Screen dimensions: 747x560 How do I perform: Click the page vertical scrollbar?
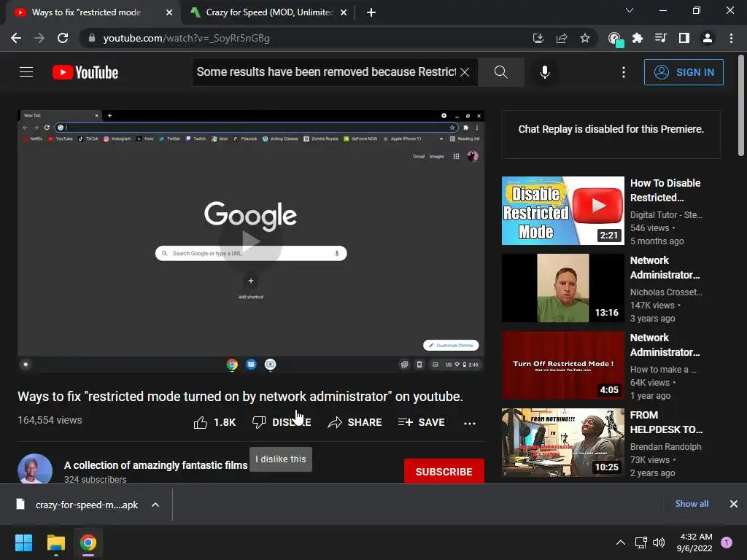(x=741, y=106)
